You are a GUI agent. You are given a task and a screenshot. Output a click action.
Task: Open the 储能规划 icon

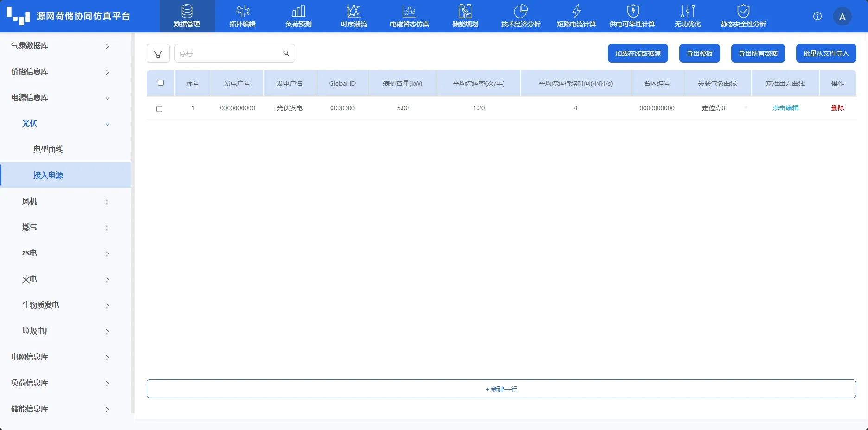(465, 11)
